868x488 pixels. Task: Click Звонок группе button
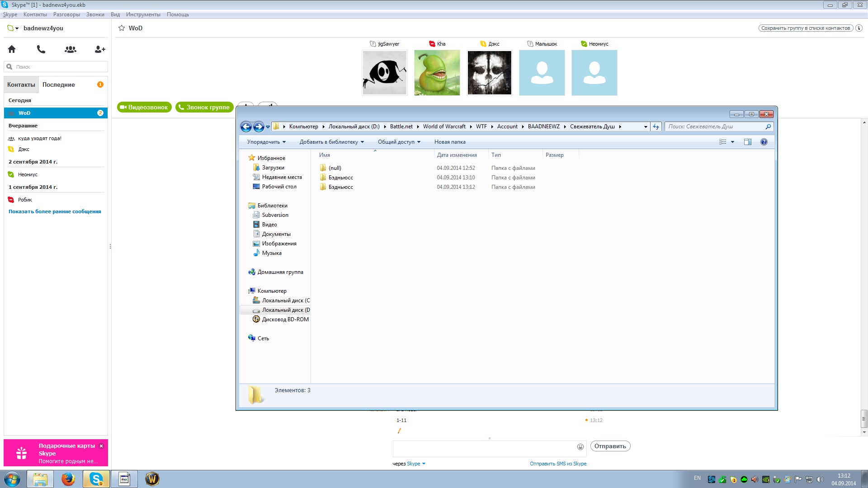(x=204, y=108)
